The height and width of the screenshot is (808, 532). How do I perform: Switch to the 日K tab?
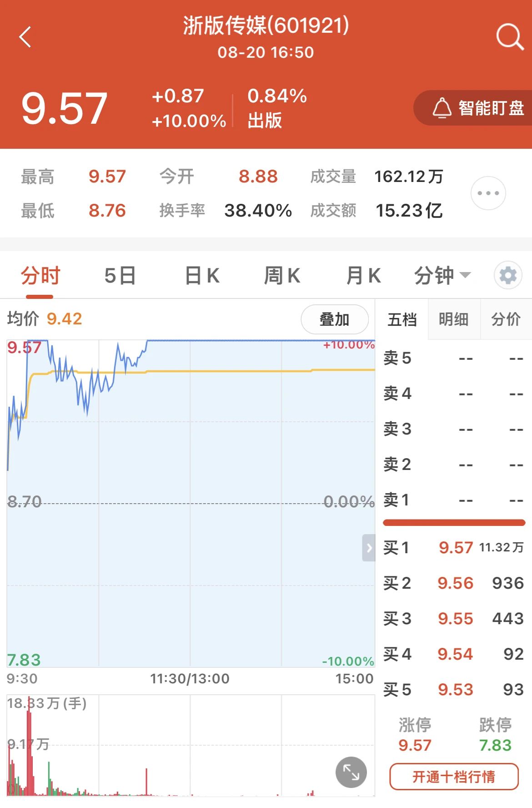coord(202,276)
